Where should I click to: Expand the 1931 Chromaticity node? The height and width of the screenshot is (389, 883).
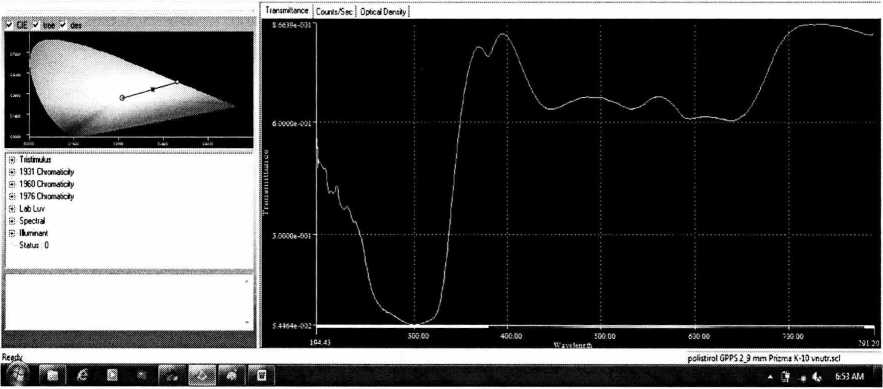pyautogui.click(x=12, y=172)
